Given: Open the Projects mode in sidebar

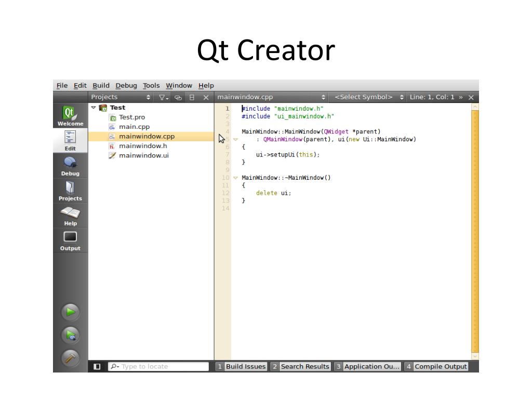Looking at the screenshot, I should [70, 190].
